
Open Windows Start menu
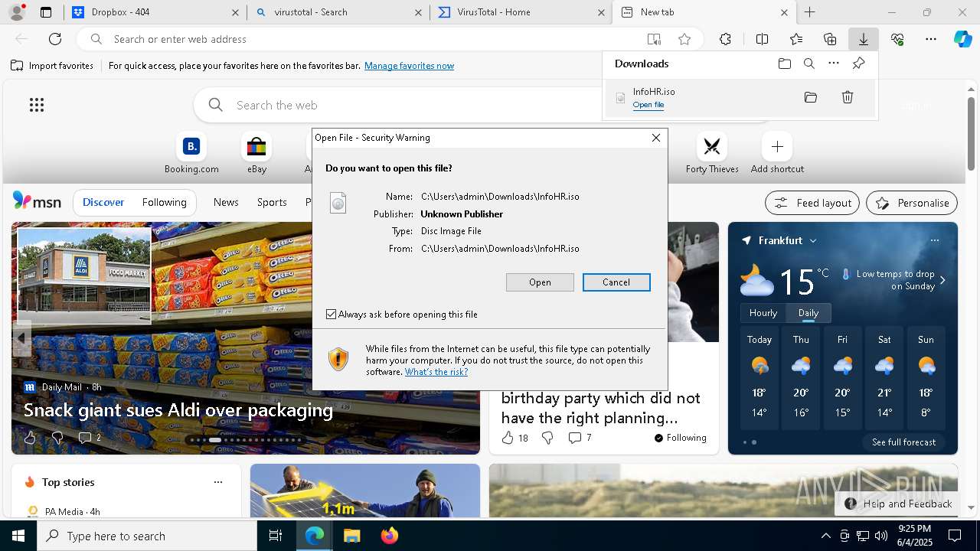coord(18,536)
